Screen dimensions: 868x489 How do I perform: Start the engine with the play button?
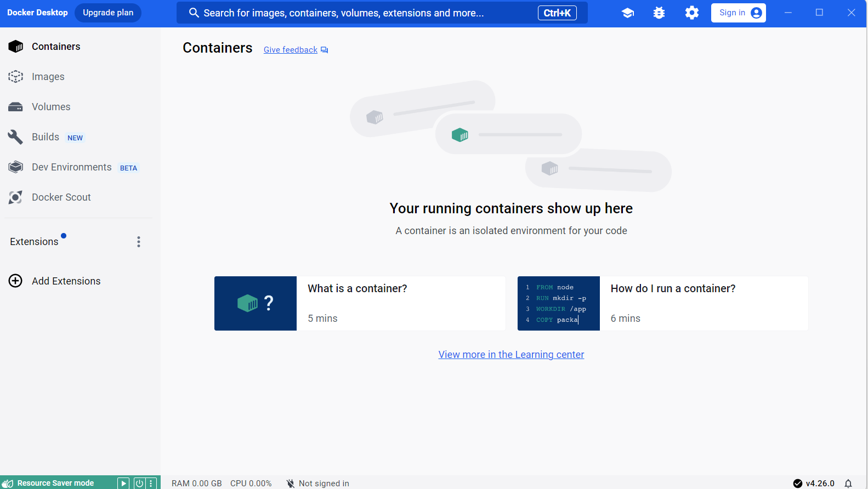click(x=123, y=483)
